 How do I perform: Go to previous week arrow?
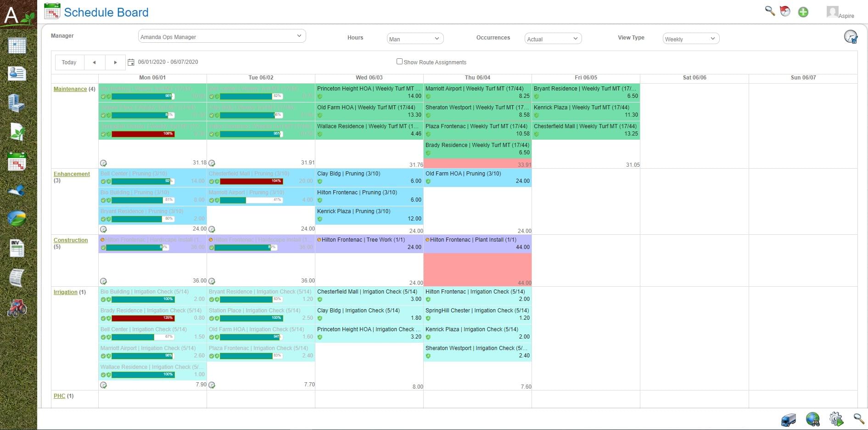point(94,62)
